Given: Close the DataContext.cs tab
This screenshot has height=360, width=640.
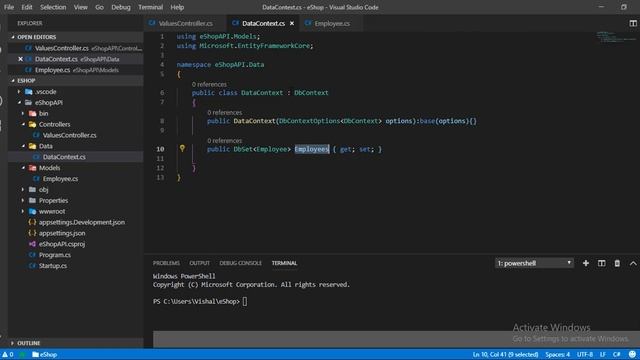Looking at the screenshot, I should [x=292, y=23].
